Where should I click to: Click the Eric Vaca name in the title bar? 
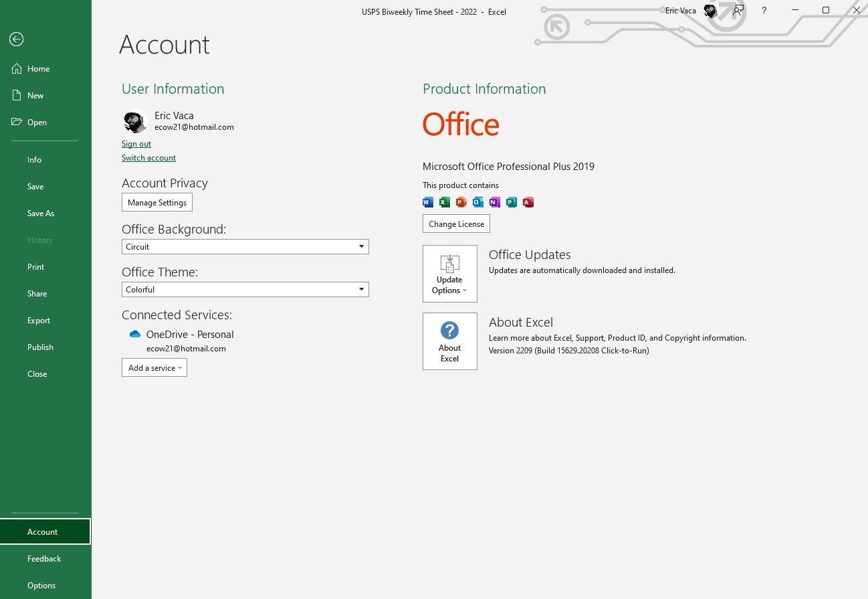(681, 11)
